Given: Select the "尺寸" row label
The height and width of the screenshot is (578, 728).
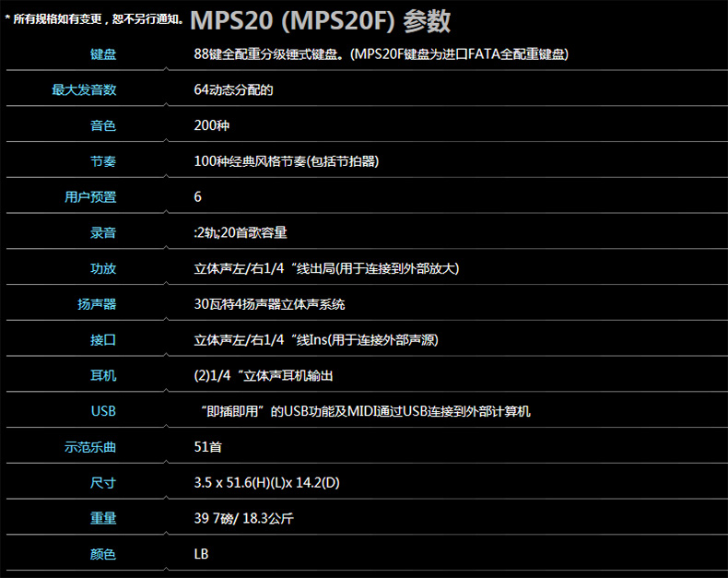Looking at the screenshot, I should (103, 483).
